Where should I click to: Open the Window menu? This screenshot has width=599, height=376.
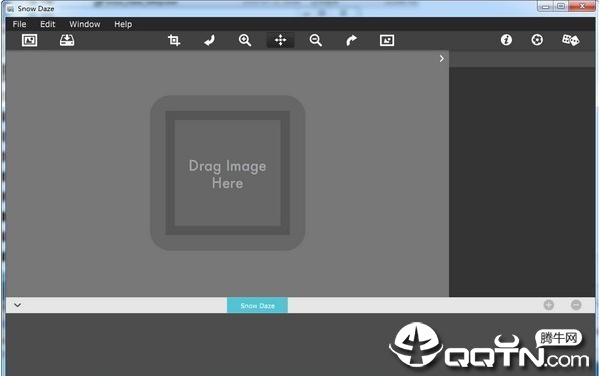pyautogui.click(x=85, y=24)
